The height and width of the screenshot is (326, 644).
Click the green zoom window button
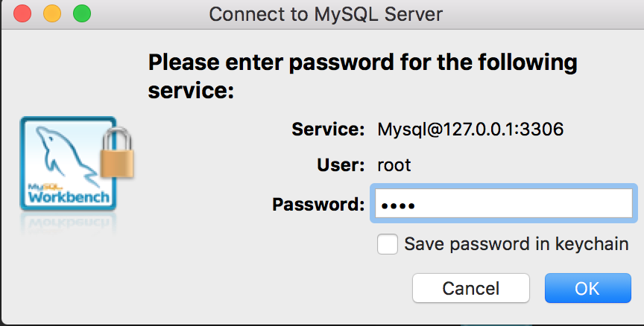coord(82,13)
